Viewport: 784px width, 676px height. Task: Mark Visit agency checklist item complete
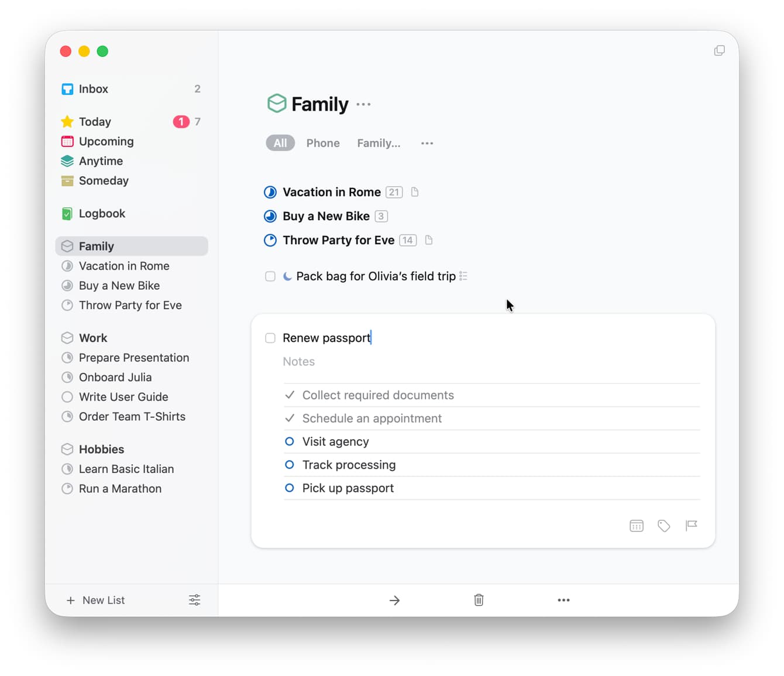[x=290, y=442]
